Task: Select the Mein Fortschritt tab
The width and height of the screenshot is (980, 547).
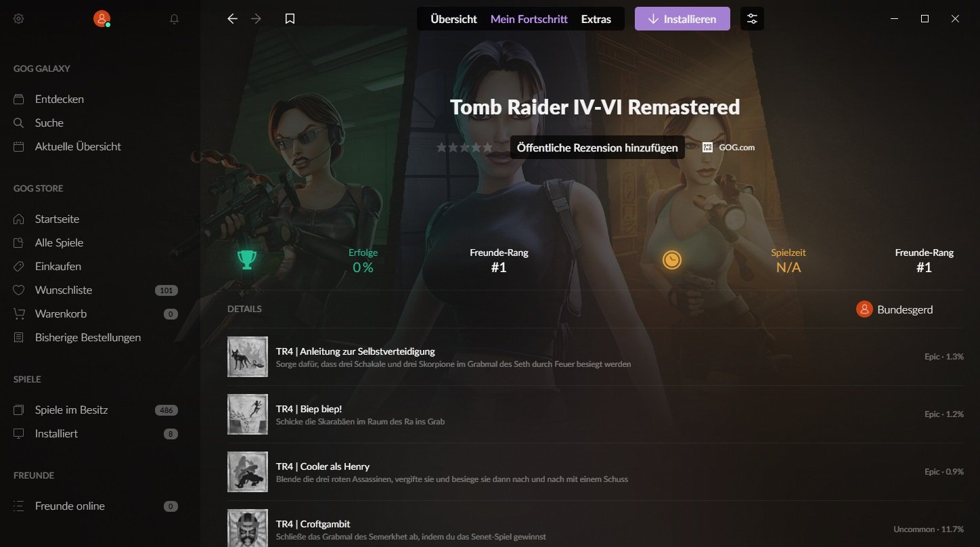Action: [x=529, y=19]
